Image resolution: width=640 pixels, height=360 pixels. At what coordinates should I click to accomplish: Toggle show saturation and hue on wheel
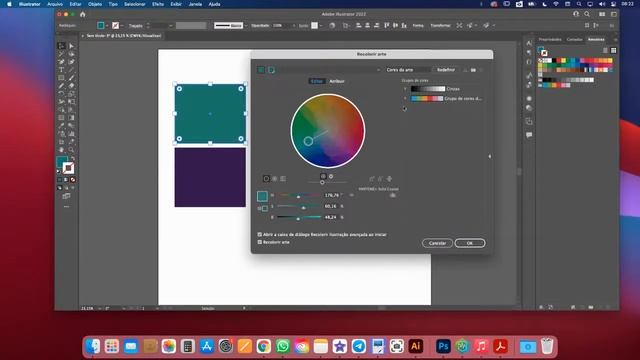pos(323,176)
